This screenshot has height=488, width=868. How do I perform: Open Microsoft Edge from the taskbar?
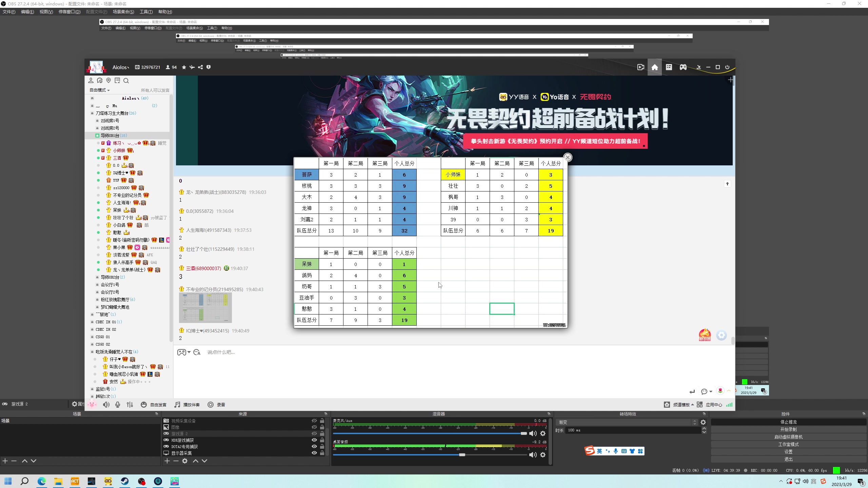point(42,481)
